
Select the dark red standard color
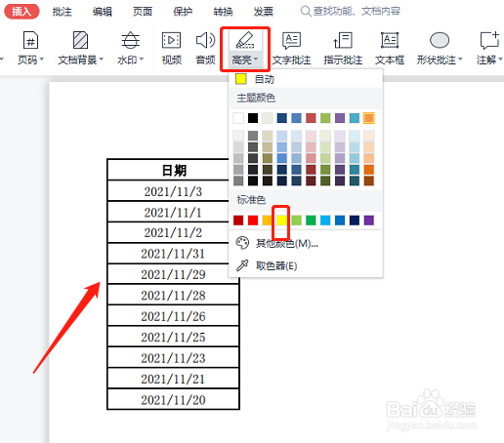click(x=238, y=221)
